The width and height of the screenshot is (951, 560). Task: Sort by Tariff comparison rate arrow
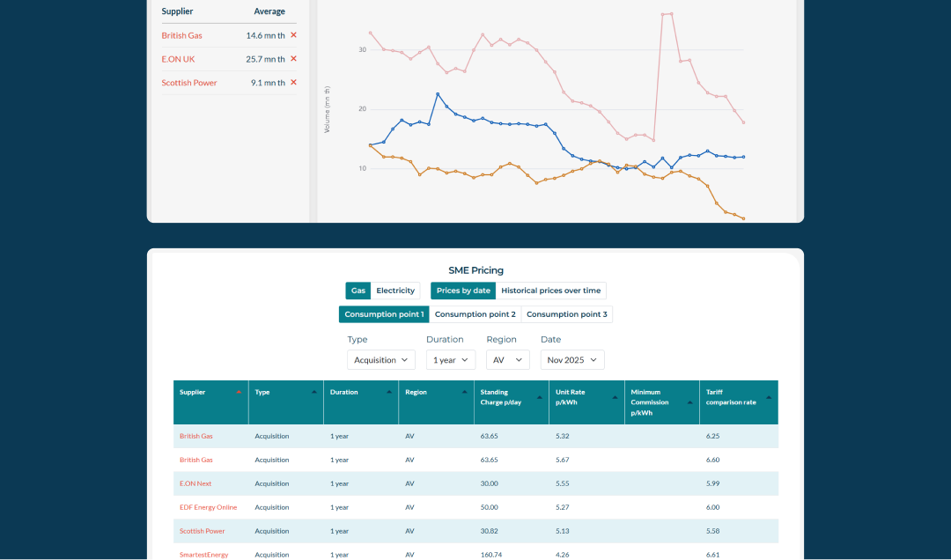pyautogui.click(x=769, y=397)
